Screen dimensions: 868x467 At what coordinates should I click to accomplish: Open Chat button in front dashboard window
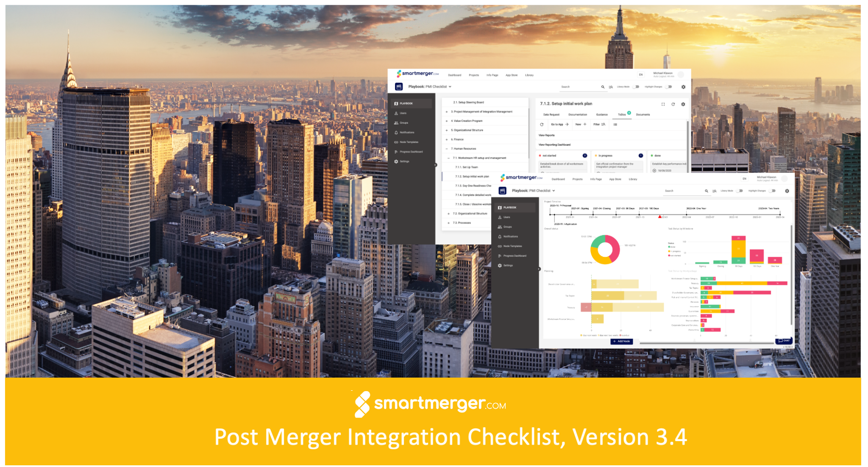[x=784, y=340]
